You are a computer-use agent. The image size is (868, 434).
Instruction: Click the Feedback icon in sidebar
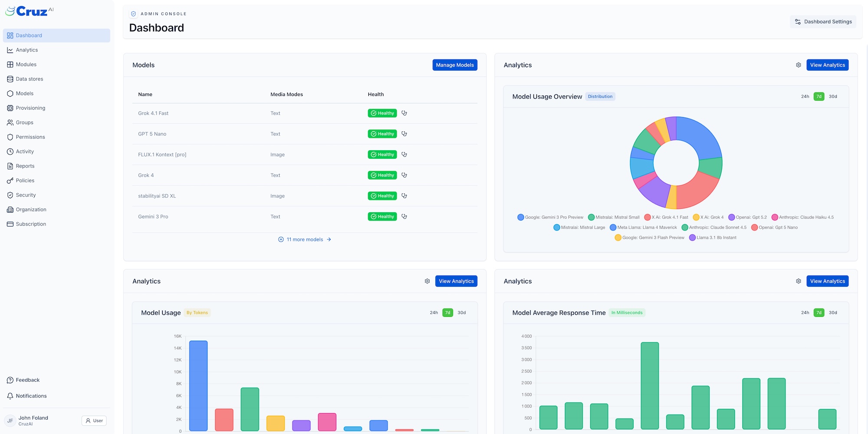pos(10,380)
